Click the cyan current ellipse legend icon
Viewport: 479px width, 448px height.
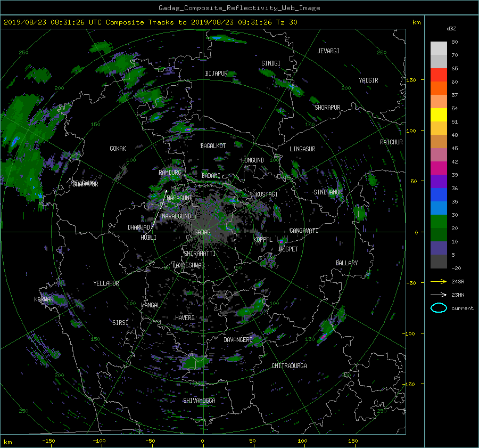(439, 308)
